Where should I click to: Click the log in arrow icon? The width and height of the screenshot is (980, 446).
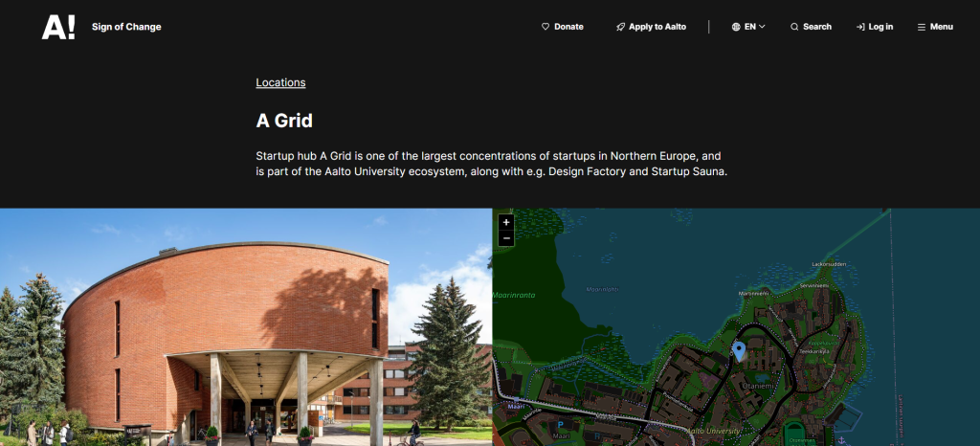tap(860, 27)
